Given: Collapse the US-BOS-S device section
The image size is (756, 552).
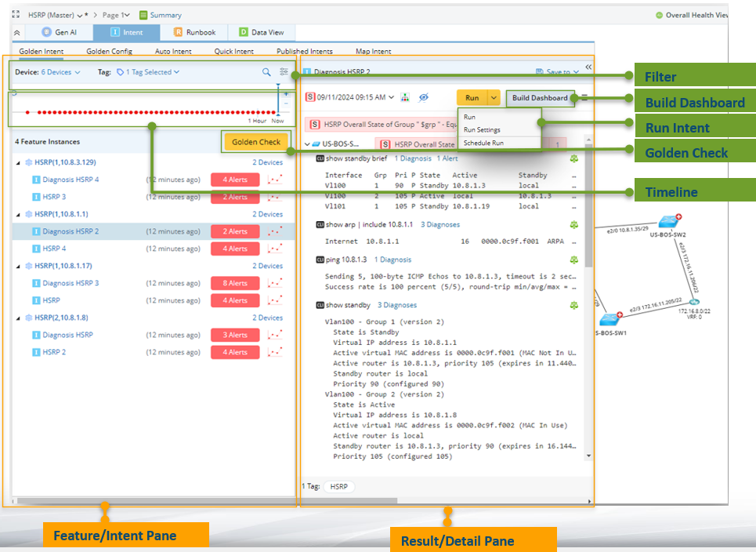Looking at the screenshot, I should click(x=307, y=144).
